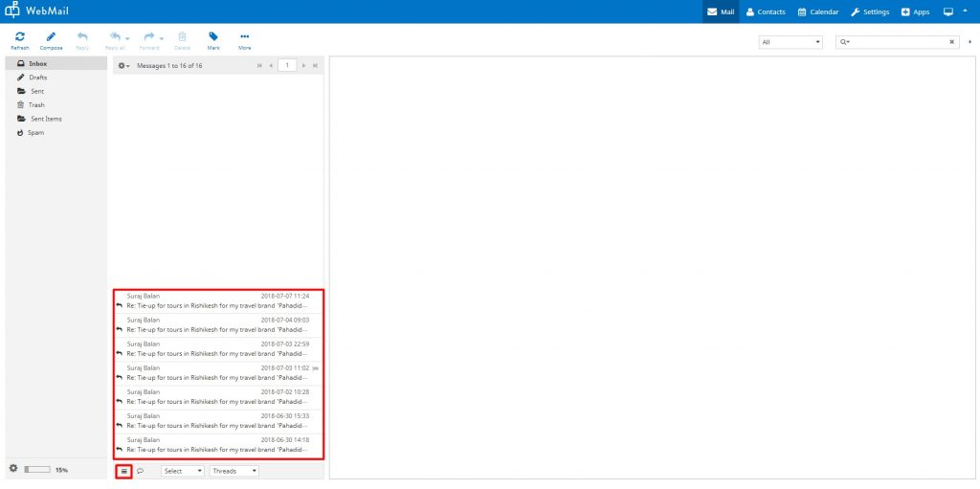This screenshot has height=489, width=980.
Task: Open the folder actions gear at bottom left
Action: [x=13, y=469]
